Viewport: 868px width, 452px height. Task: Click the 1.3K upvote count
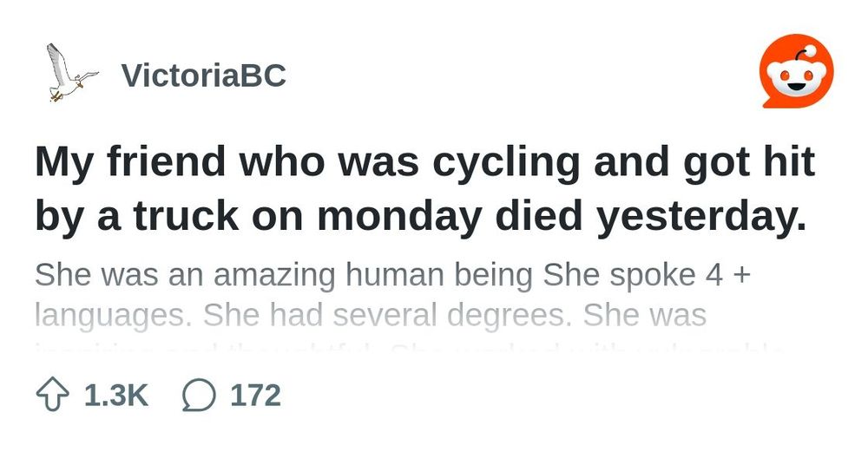coord(116,396)
